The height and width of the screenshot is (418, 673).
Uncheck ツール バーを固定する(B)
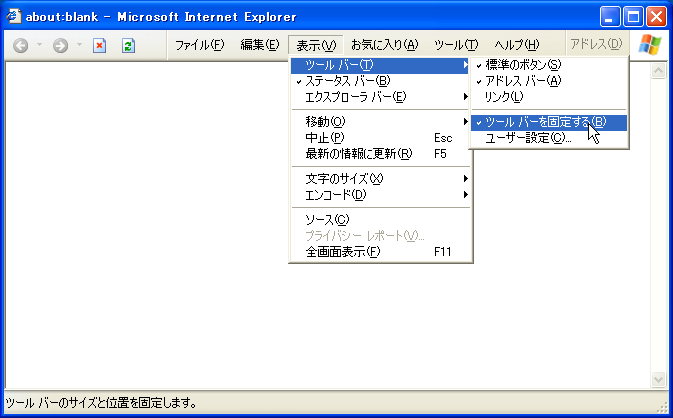549,122
